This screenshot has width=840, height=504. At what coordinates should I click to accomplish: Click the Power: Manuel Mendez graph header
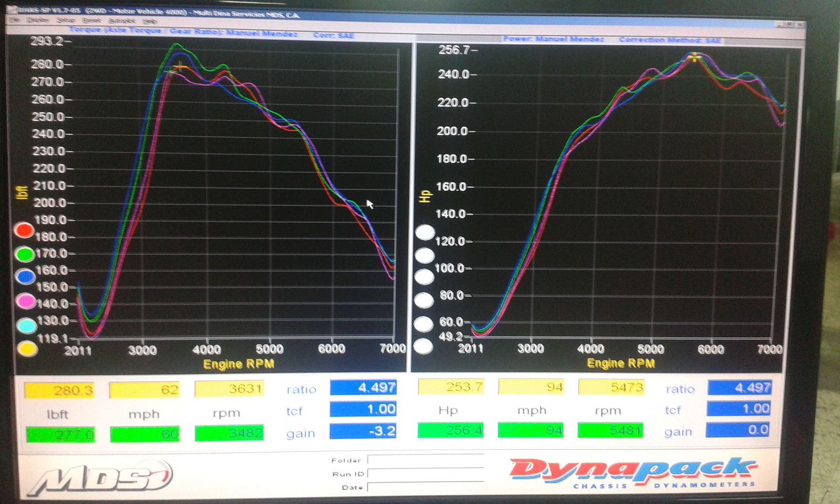point(553,39)
